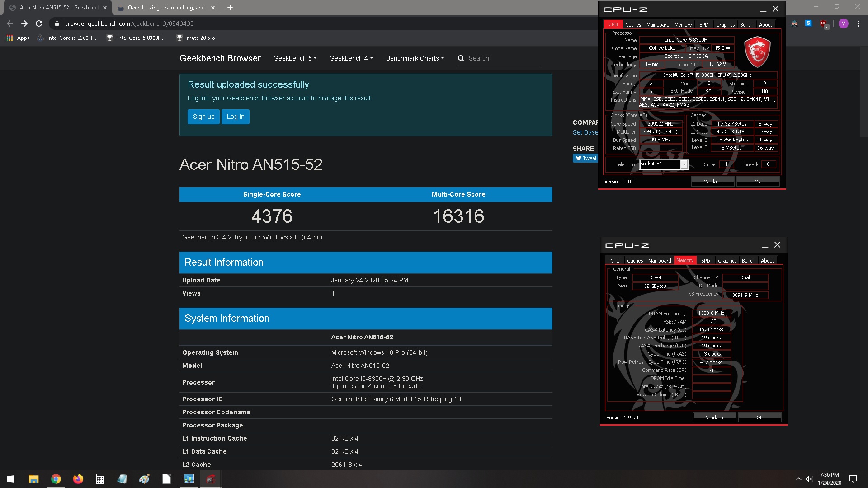This screenshot has height=488, width=868.
Task: Click OK in the top CPU-Z window
Action: click(x=758, y=182)
